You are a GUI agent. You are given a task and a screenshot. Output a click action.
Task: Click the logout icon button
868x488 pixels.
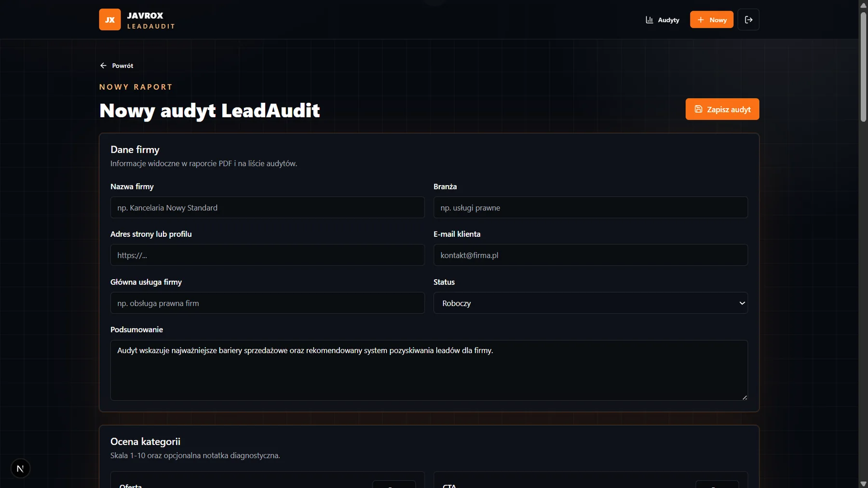(748, 20)
